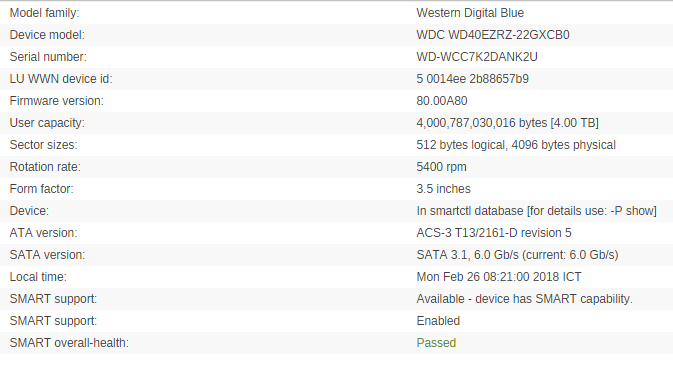Viewport: 673px width, 370px height.
Task: Click the Firmware version label
Action: tap(57, 101)
